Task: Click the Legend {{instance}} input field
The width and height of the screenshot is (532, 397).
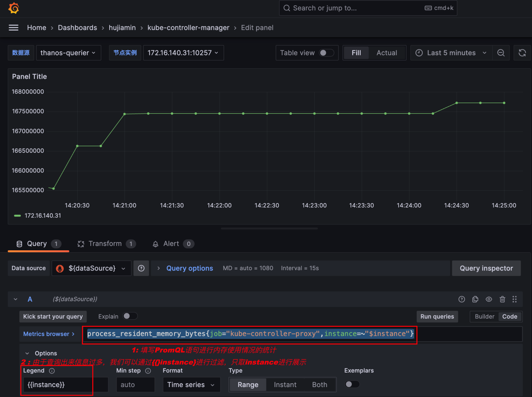Action: pos(66,385)
